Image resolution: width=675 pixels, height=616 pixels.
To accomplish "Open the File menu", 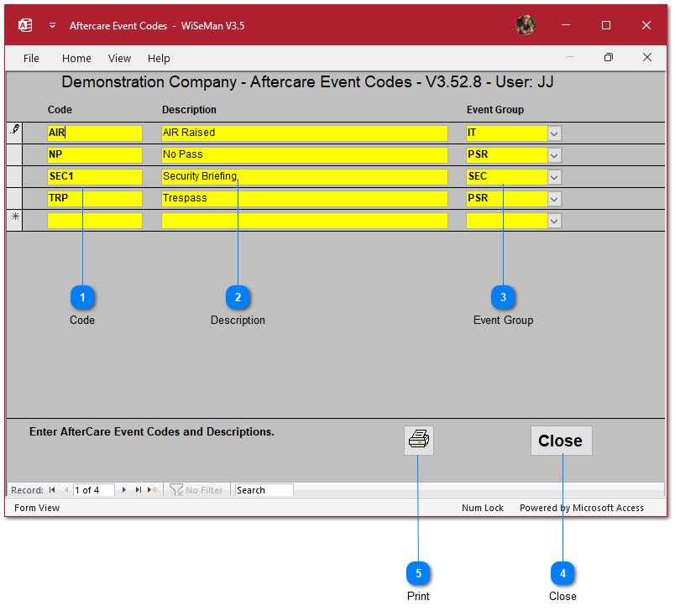I will coord(31,58).
